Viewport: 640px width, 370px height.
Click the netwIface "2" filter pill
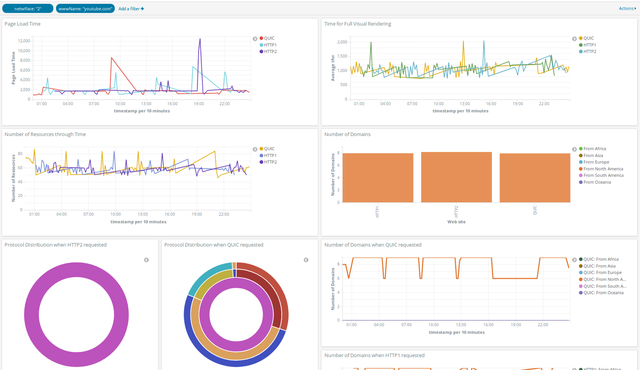[x=28, y=9]
